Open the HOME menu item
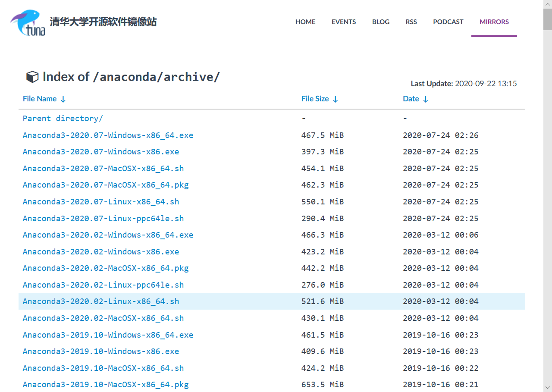The height and width of the screenshot is (392, 552). pos(305,22)
